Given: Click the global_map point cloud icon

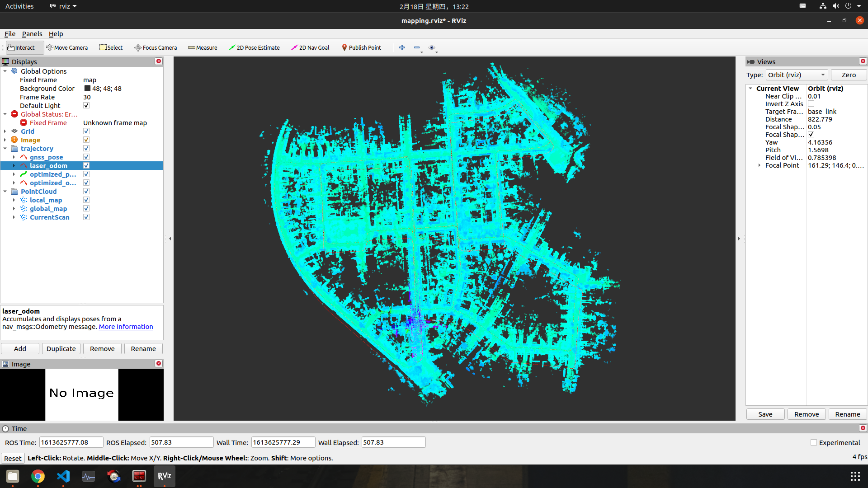Looking at the screenshot, I should coord(24,208).
